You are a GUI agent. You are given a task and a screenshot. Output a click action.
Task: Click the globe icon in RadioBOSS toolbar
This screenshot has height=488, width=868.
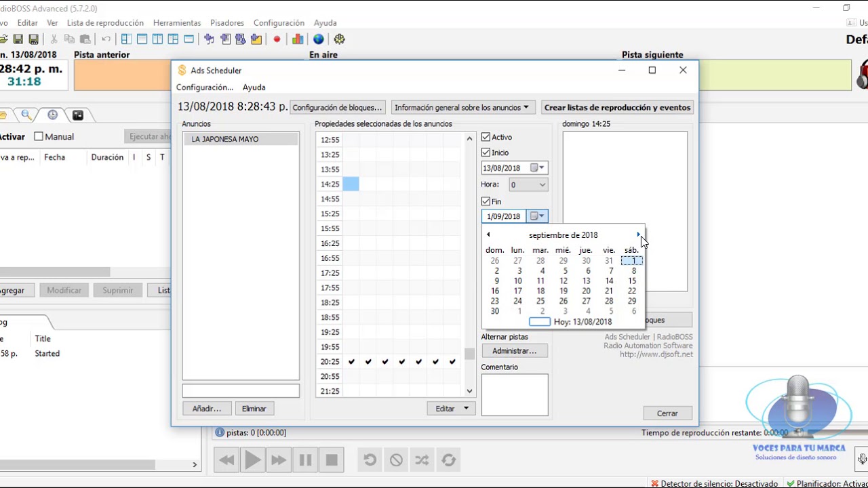[319, 39]
